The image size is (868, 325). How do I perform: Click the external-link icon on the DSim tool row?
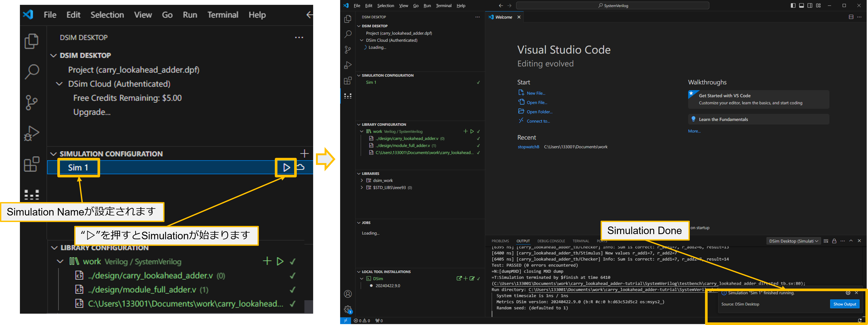coord(459,279)
